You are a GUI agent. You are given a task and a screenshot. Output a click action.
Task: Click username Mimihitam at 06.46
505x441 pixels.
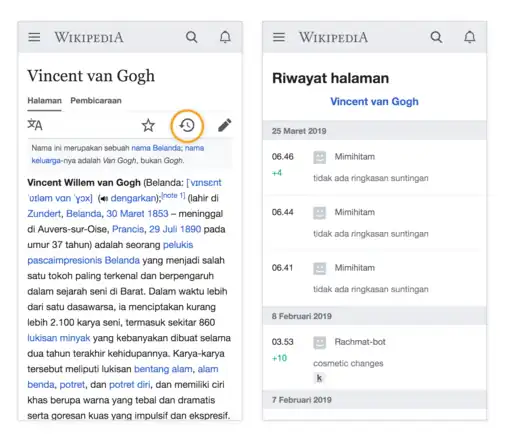(x=355, y=157)
